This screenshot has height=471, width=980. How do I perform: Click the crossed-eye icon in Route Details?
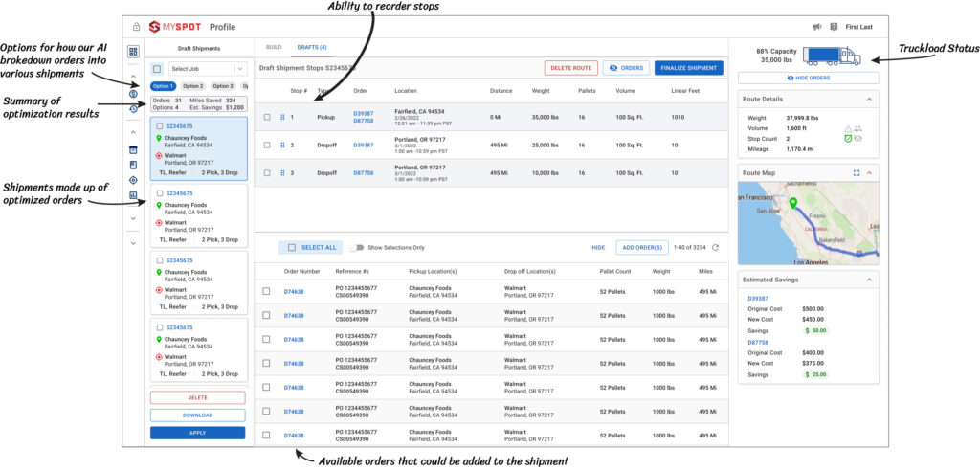tap(858, 138)
